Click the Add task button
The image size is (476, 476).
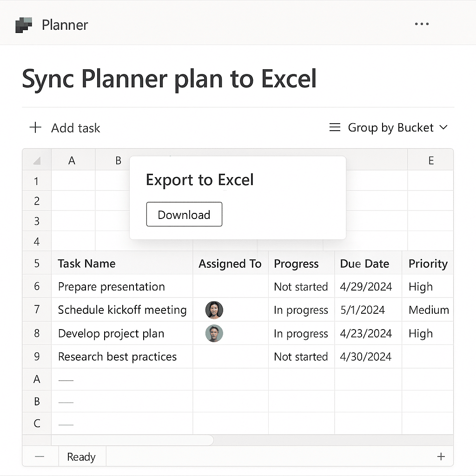[x=65, y=128]
